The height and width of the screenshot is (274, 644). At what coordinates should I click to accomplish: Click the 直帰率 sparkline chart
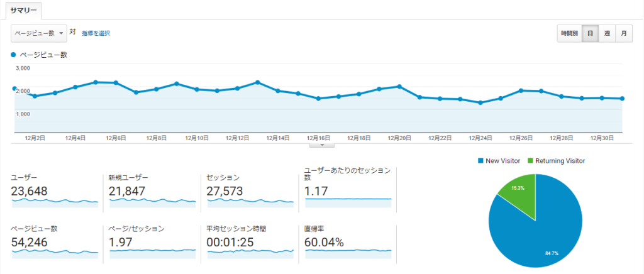pyautogui.click(x=348, y=255)
